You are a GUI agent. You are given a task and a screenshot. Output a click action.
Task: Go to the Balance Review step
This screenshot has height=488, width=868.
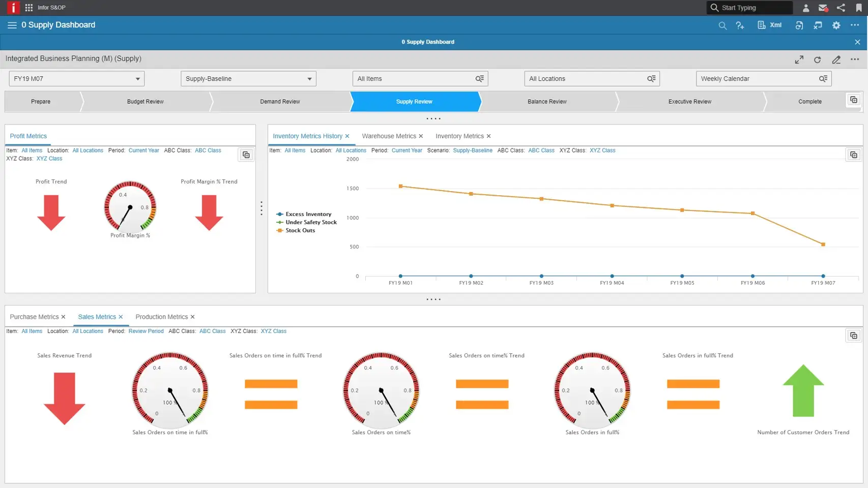point(547,102)
